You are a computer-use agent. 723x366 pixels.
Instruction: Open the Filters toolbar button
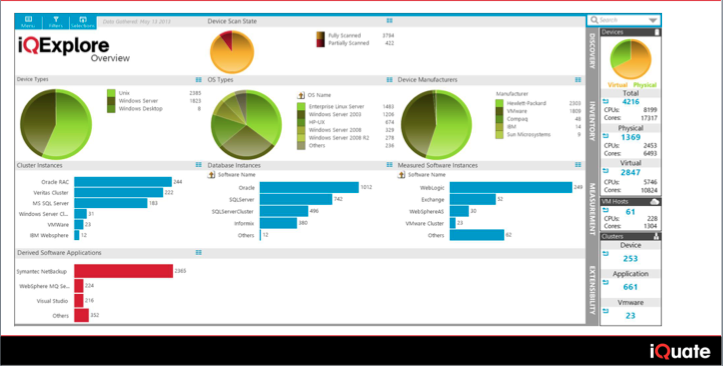(x=56, y=22)
